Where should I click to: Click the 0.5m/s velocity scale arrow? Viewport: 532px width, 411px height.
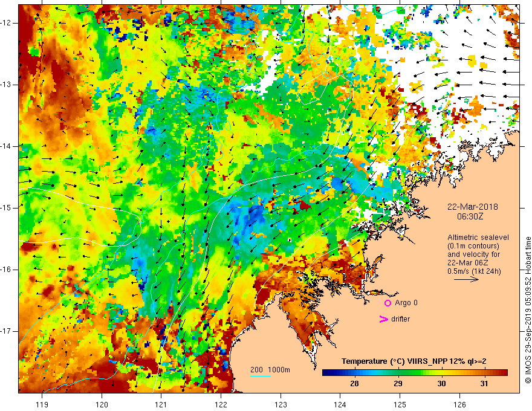(x=466, y=279)
